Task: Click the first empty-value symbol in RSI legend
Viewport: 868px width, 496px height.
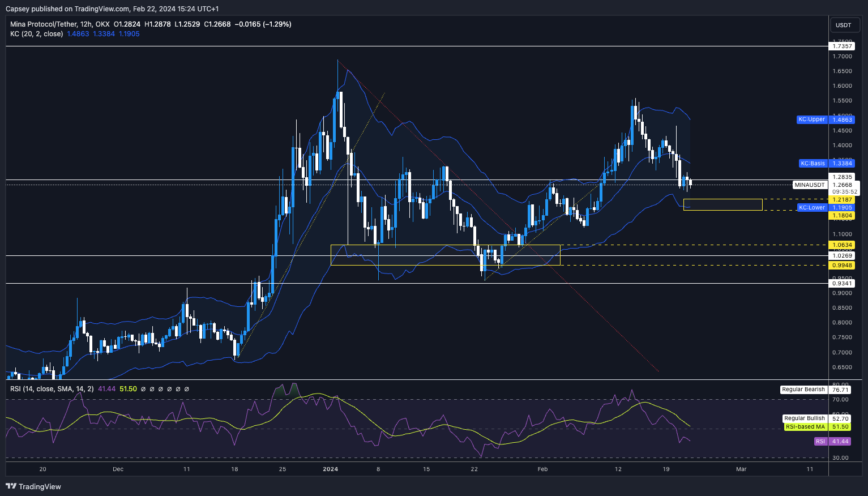Action: click(143, 389)
